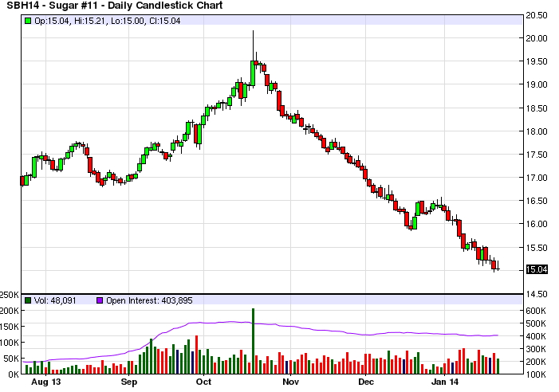Click the 20.00 price axis label

click(x=537, y=38)
